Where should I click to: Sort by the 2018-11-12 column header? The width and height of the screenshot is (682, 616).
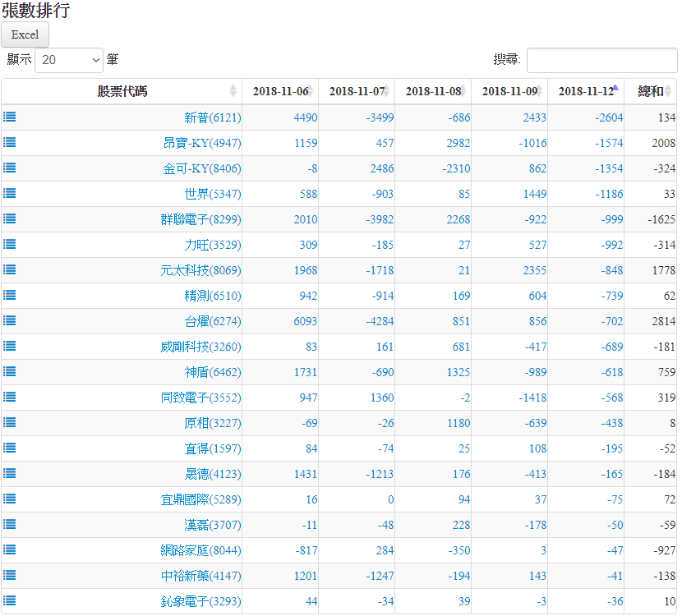click(x=586, y=91)
